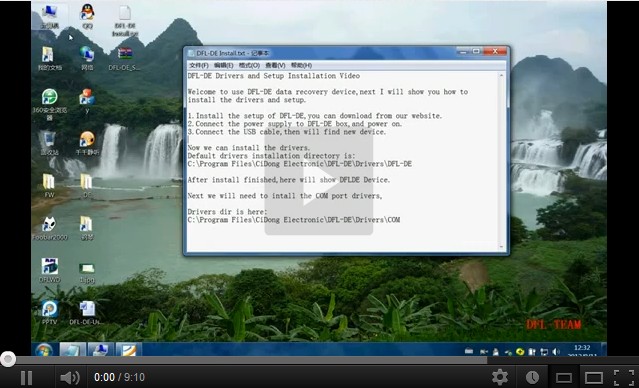The height and width of the screenshot is (388, 639).
Task: Click the line 'Drivers dir is here:'
Action: click(x=227, y=212)
